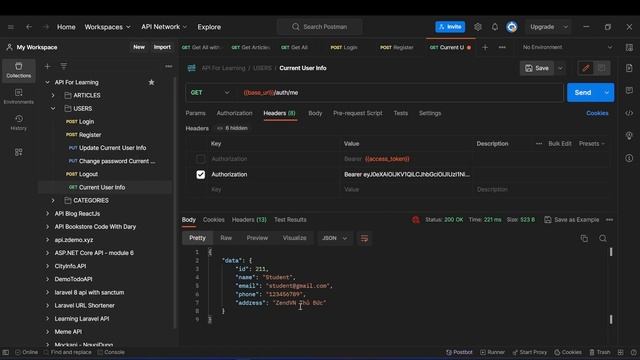640x360 pixels.
Task: Star the API For Learning collection
Action: pyautogui.click(x=151, y=82)
